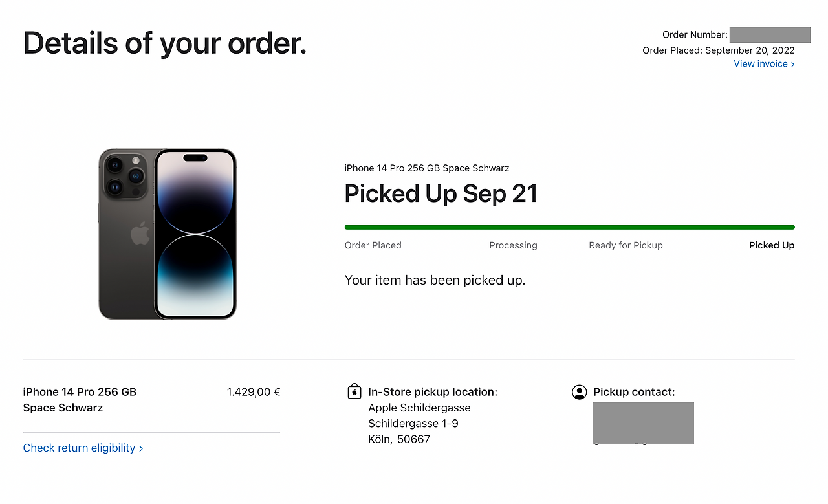Click the Apple Schildergasse store name
Screen dimensions: 828x504
tap(419, 408)
